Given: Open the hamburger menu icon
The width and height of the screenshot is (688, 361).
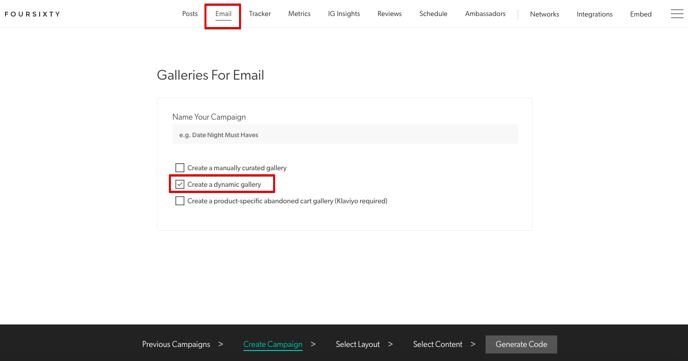Looking at the screenshot, I should pyautogui.click(x=677, y=14).
